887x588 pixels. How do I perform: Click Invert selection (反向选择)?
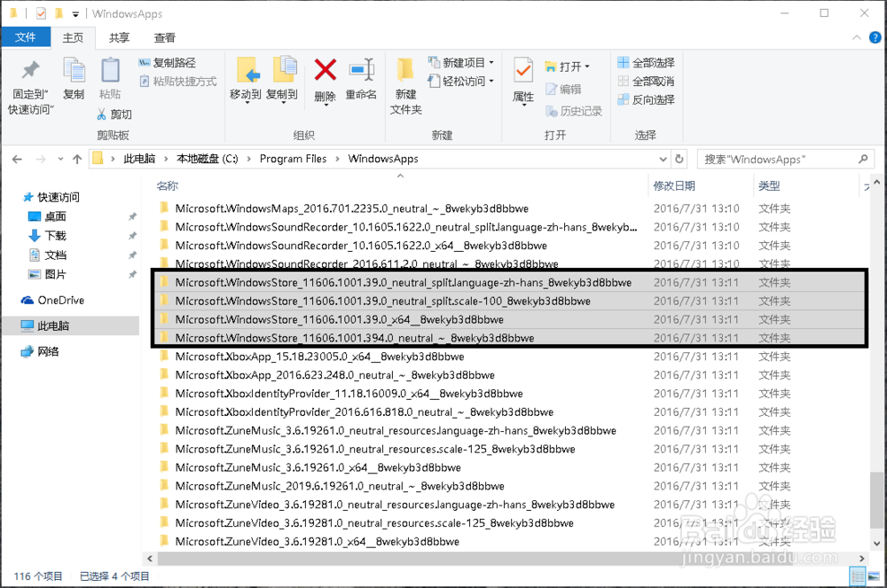pos(646,99)
